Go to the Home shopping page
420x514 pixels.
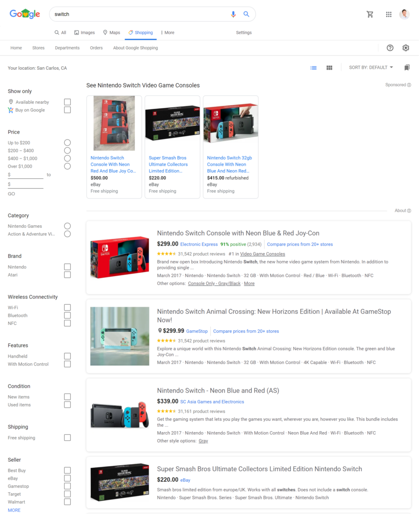click(x=16, y=48)
